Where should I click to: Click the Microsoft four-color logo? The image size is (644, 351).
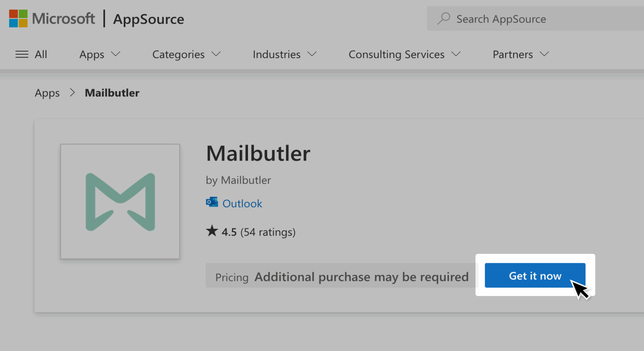18,18
